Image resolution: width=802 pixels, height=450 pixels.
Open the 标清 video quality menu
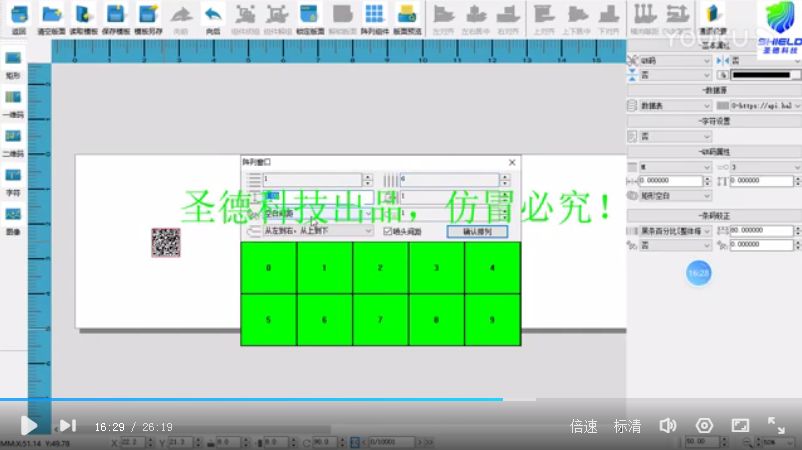pos(627,426)
